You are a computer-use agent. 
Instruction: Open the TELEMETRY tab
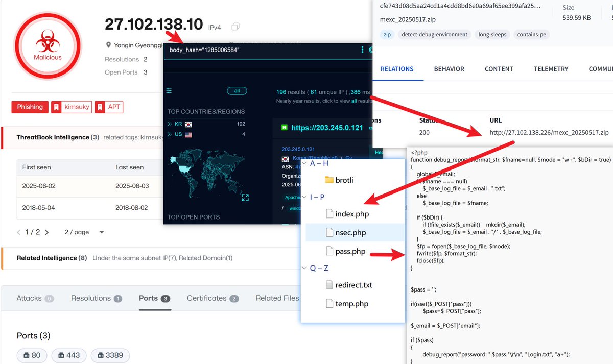pyautogui.click(x=551, y=69)
